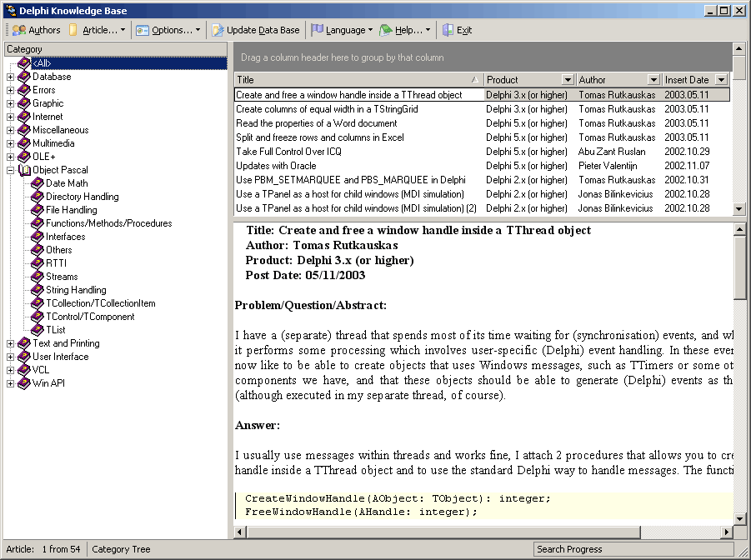
Task: Click the Authors toolbar button label
Action: point(44,30)
